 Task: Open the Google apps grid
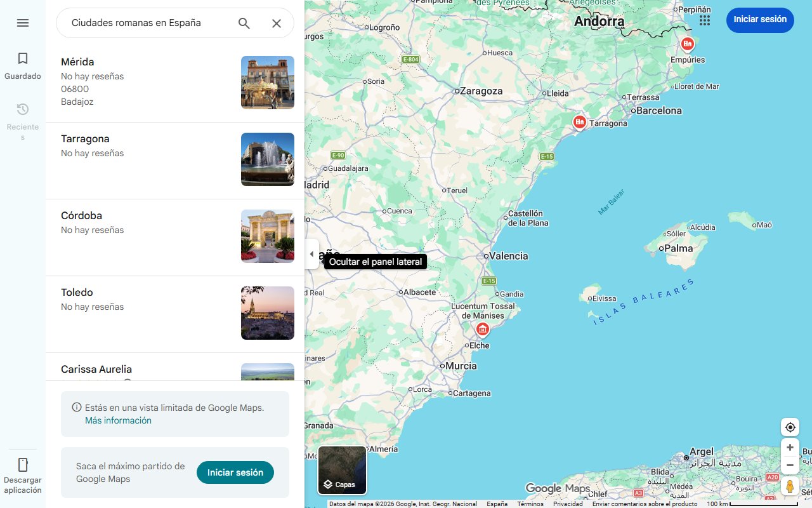pyautogui.click(x=704, y=20)
